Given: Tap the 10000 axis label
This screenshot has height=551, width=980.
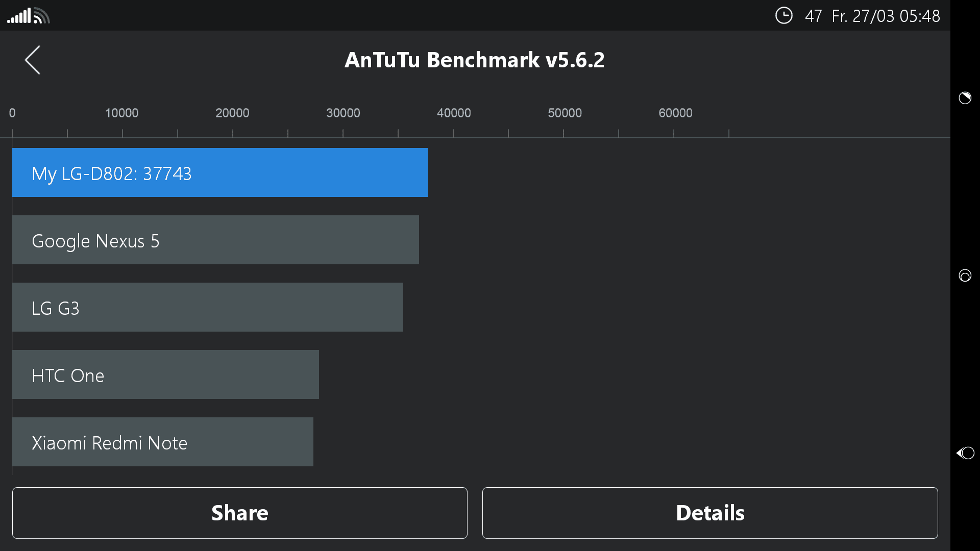Looking at the screenshot, I should tap(121, 113).
